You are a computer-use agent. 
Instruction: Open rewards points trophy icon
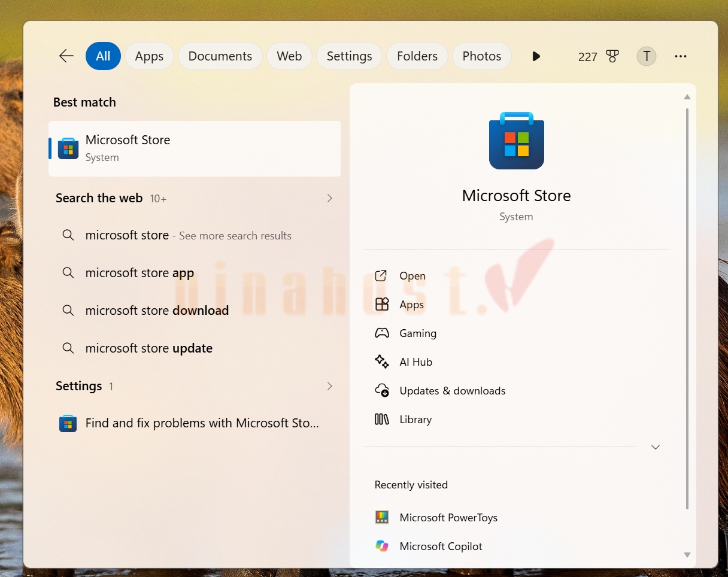tap(612, 56)
